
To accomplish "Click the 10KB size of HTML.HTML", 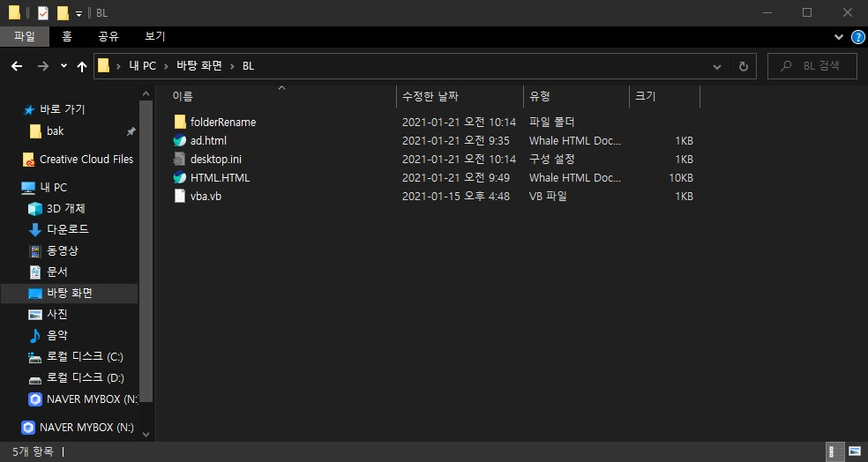I will pyautogui.click(x=680, y=177).
